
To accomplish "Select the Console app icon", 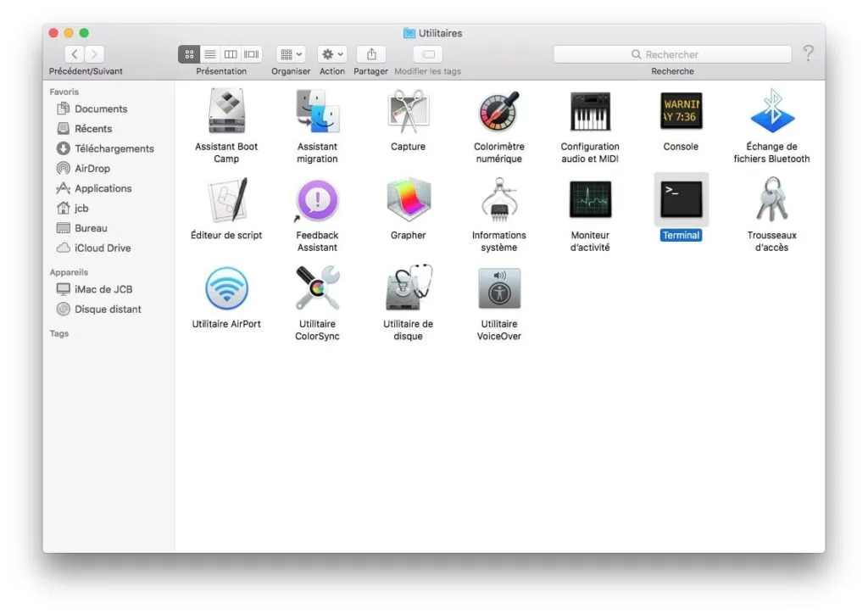I will tap(681, 111).
